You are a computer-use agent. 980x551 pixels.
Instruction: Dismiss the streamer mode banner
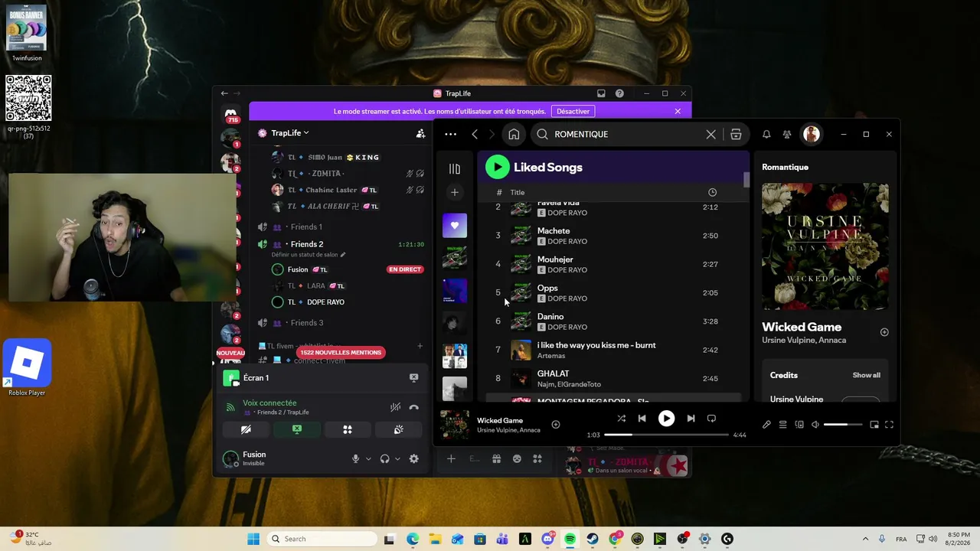[678, 111]
